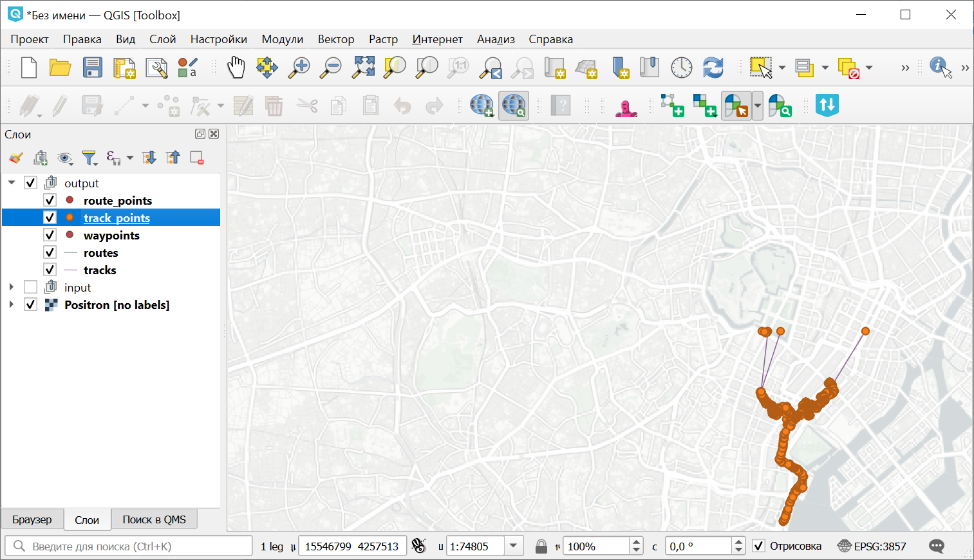Select the tracks layer name
Viewport: 974px width, 560px height.
click(x=100, y=270)
